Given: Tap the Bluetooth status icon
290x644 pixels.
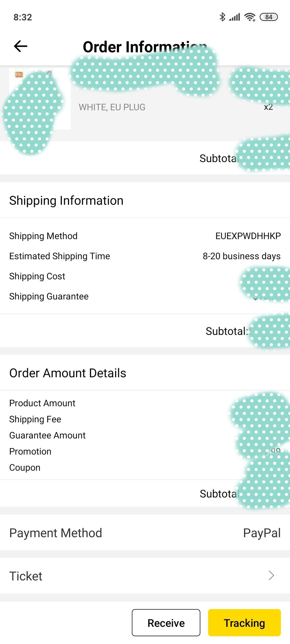Looking at the screenshot, I should tap(222, 17).
